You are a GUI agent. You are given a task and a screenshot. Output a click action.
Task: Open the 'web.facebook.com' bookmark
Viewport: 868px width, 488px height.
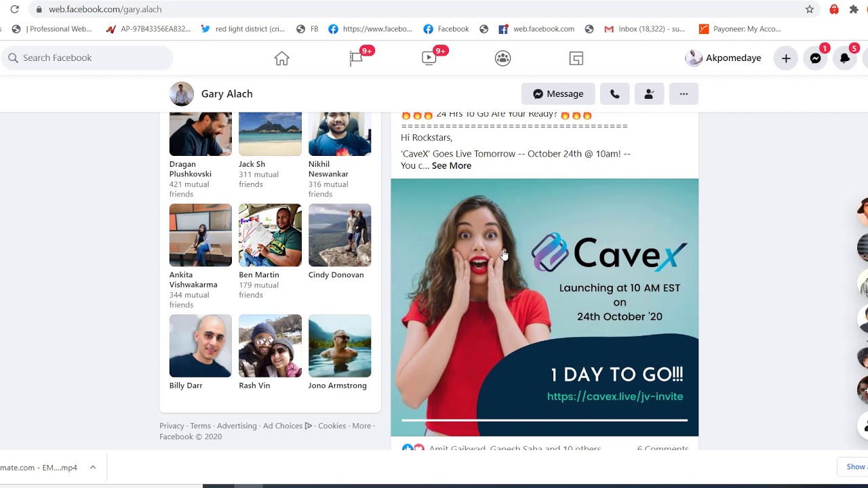coord(536,29)
